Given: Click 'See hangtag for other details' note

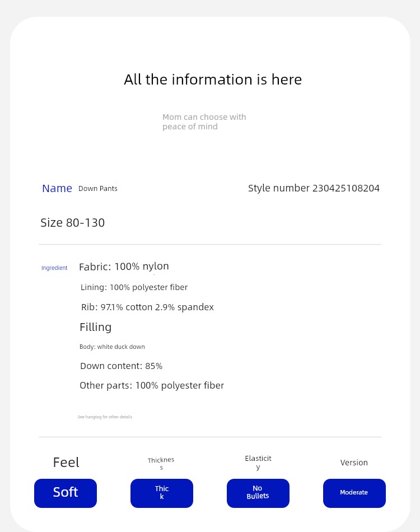Looking at the screenshot, I should [105, 417].
